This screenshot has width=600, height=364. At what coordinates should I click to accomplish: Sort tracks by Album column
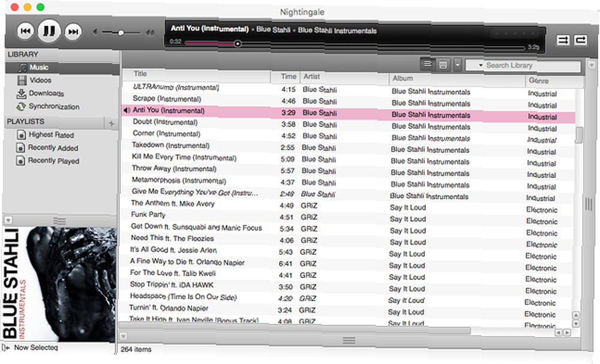tap(457, 79)
